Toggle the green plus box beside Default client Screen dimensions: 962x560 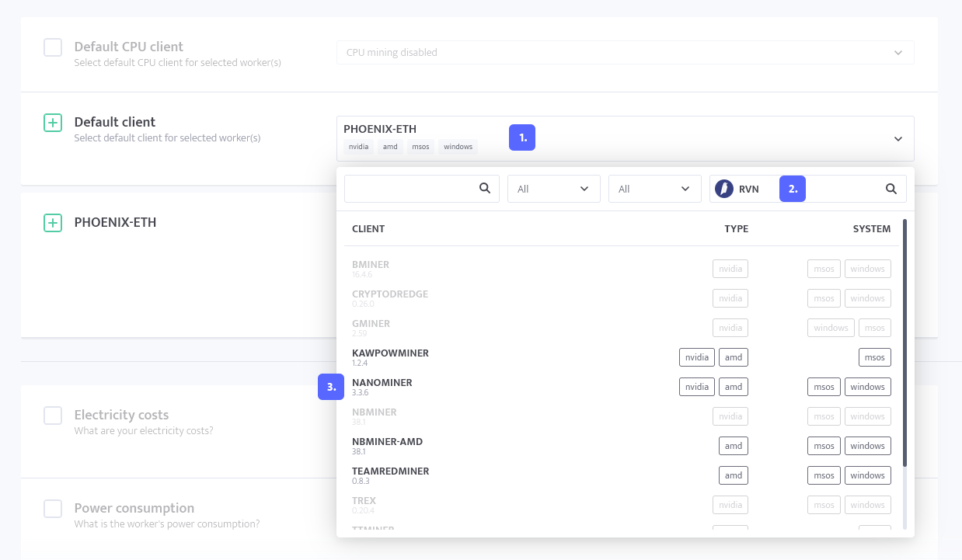53,123
